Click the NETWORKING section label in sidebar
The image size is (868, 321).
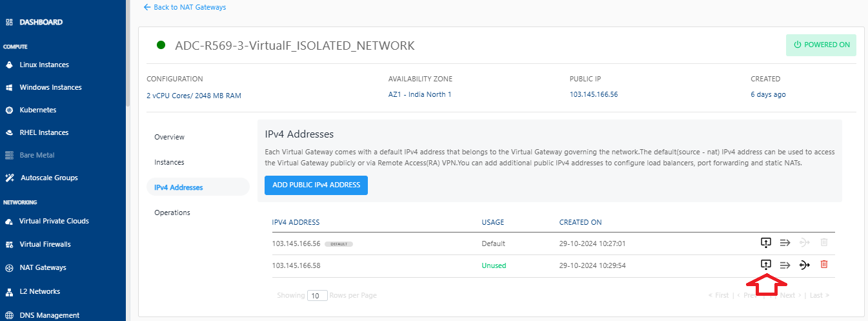[x=20, y=202]
